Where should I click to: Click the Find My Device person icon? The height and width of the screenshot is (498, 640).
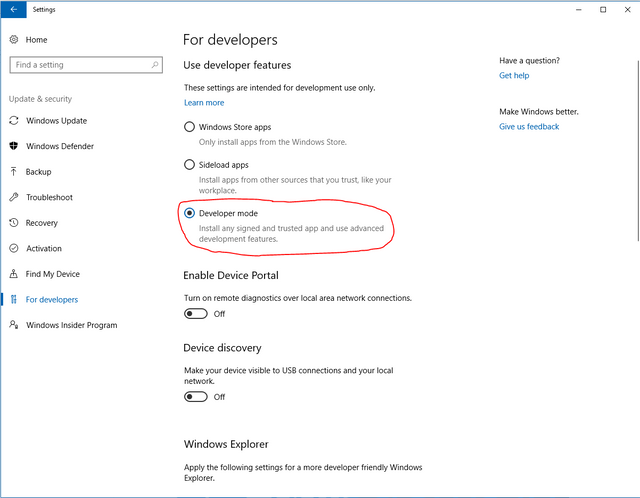14,274
